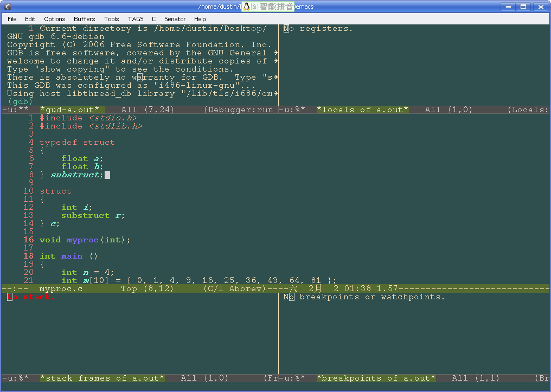Click the (Locals: mode indicator

(529, 110)
